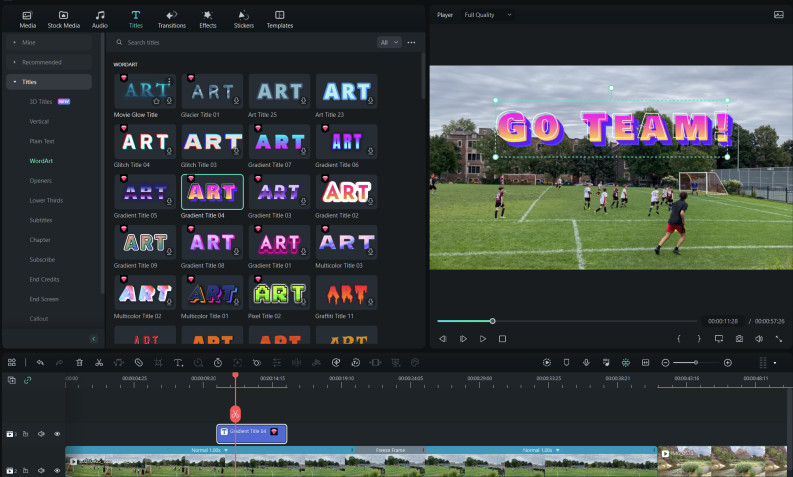Image resolution: width=793 pixels, height=477 pixels.
Task: Expand the Recommended category
Action: click(49, 62)
